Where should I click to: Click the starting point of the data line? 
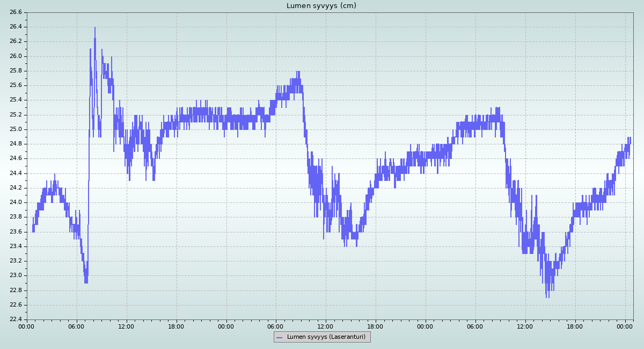pos(33,228)
